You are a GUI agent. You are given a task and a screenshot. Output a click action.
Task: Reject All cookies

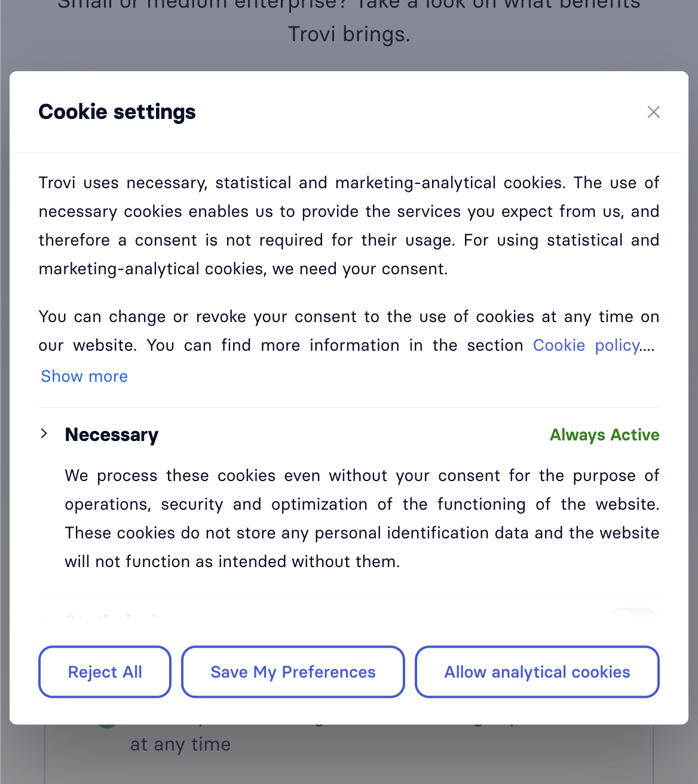click(105, 672)
